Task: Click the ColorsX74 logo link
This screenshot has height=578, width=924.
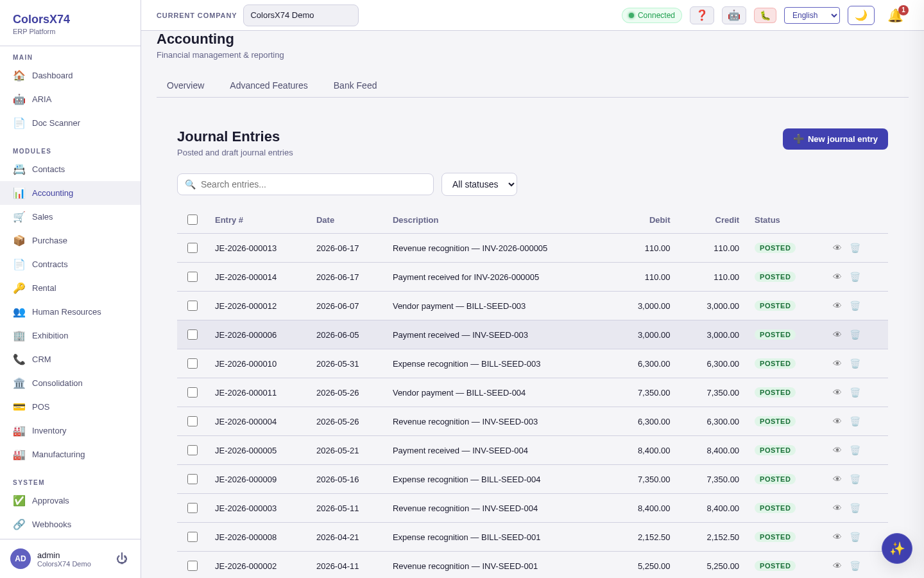Action: click(x=41, y=19)
